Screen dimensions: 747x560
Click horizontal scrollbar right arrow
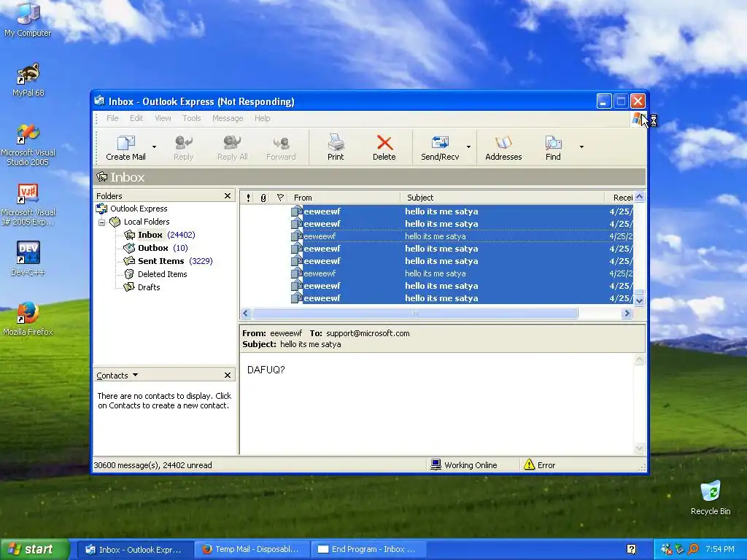click(x=627, y=314)
